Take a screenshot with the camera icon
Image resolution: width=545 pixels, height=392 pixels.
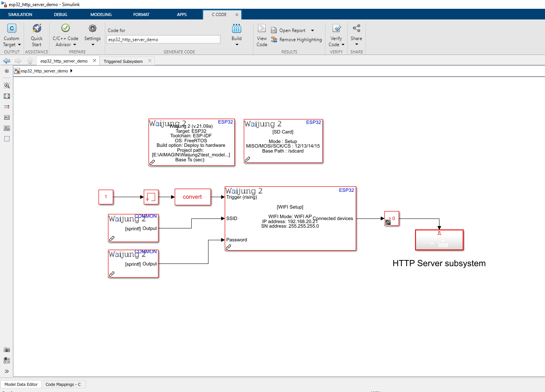[7, 350]
